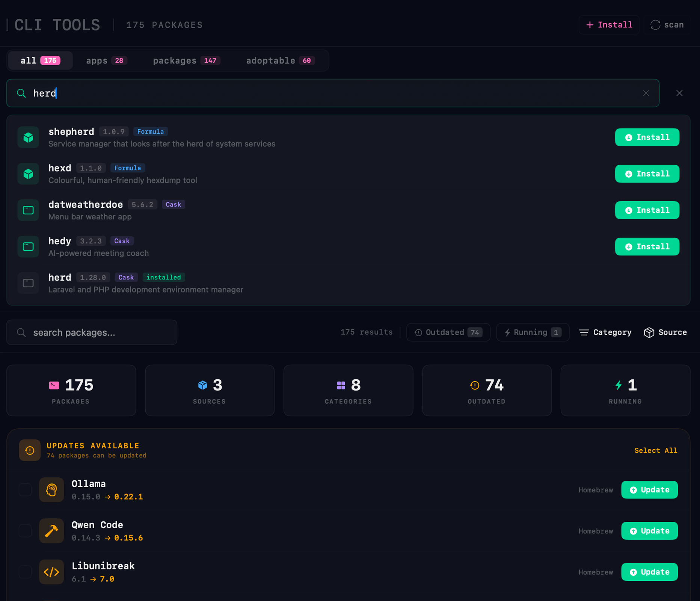Screen dimensions: 700x601
Task: Focus the search packages input field
Action: [92, 332]
